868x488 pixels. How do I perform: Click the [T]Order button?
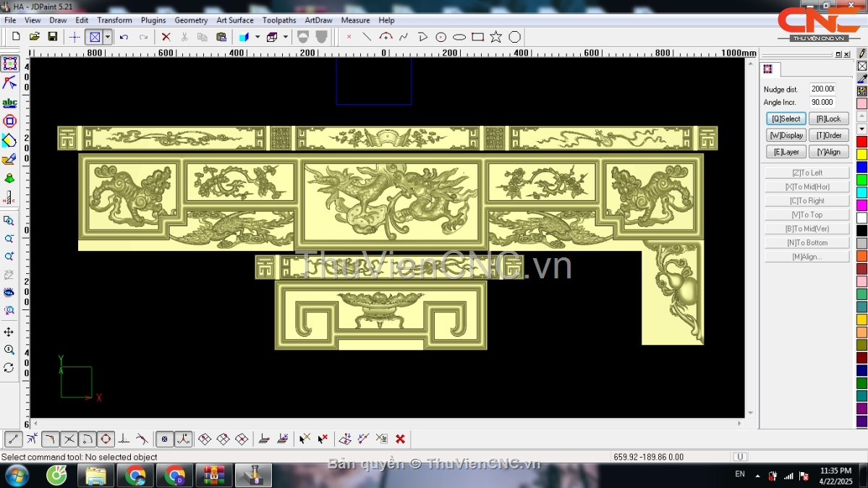click(829, 135)
